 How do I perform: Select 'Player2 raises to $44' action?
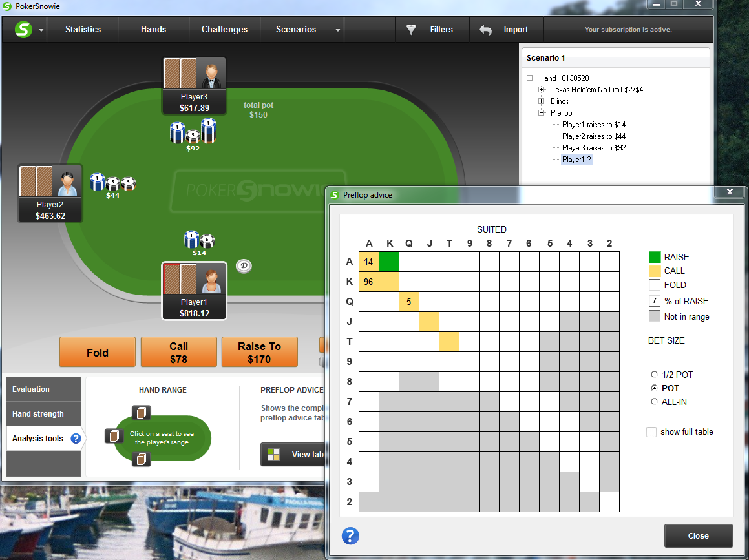coord(594,136)
